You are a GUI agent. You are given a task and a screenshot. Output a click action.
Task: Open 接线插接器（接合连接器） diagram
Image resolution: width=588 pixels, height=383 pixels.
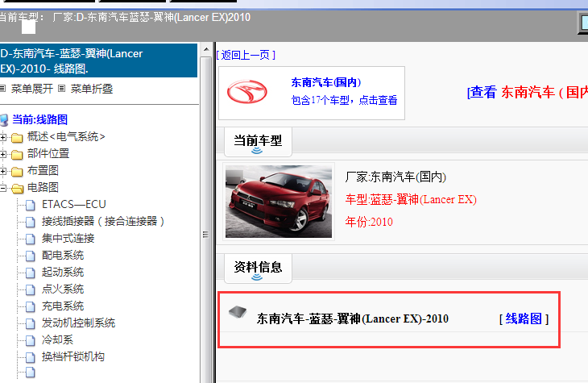point(103,221)
